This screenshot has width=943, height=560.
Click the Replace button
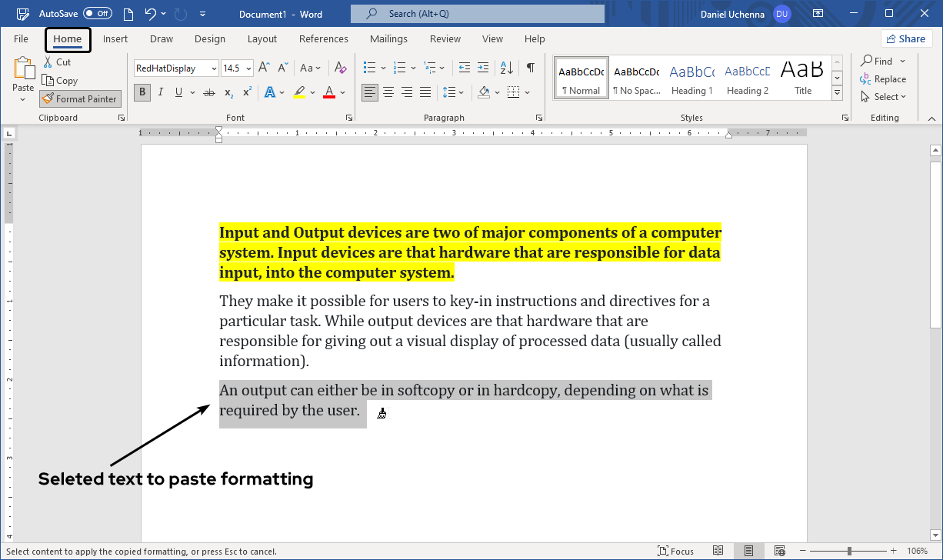[x=883, y=79]
